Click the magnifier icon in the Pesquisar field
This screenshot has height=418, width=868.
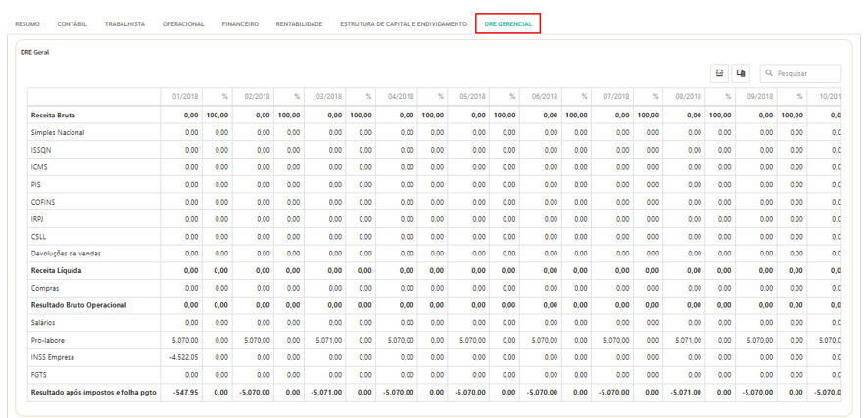pyautogui.click(x=769, y=73)
